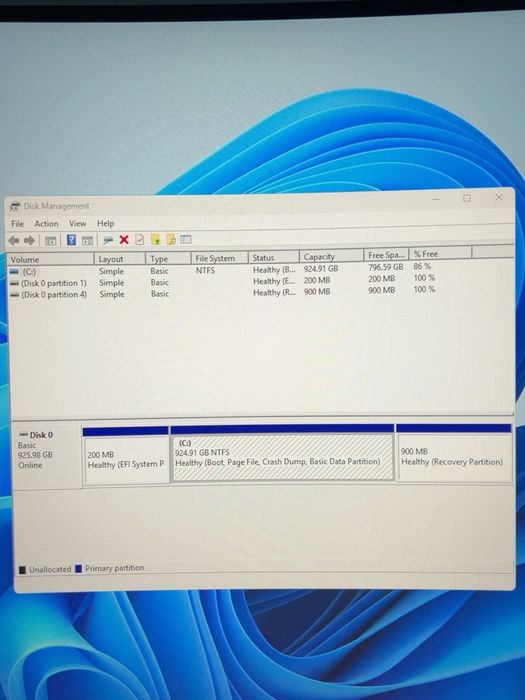Screen dimensions: 525x700
Task: Select the Disk 0 label panel
Action: coord(46,454)
